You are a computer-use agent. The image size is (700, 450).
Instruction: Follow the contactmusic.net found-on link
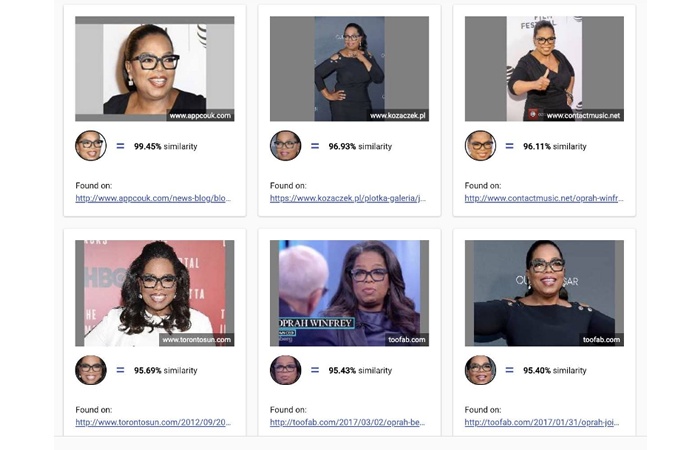[x=544, y=198]
